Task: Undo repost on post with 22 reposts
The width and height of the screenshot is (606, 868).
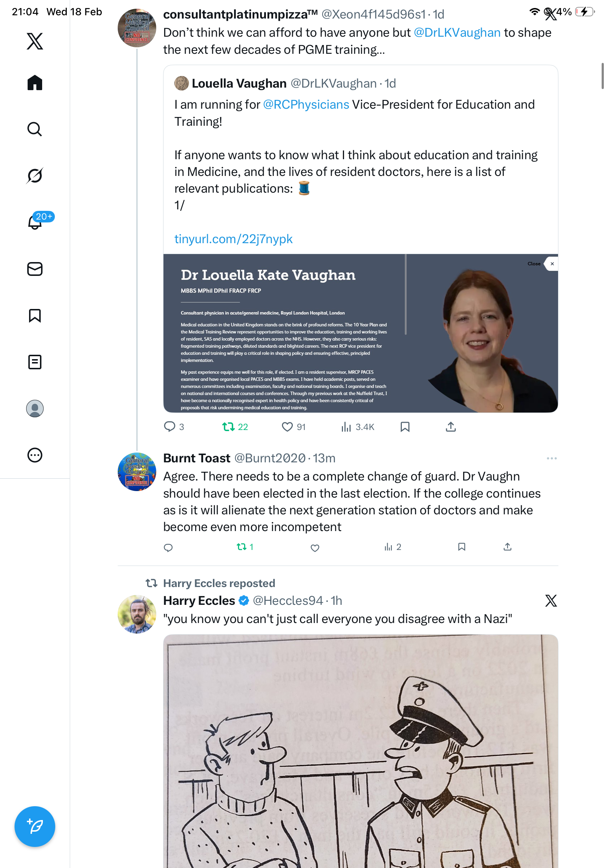Action: 228,427
